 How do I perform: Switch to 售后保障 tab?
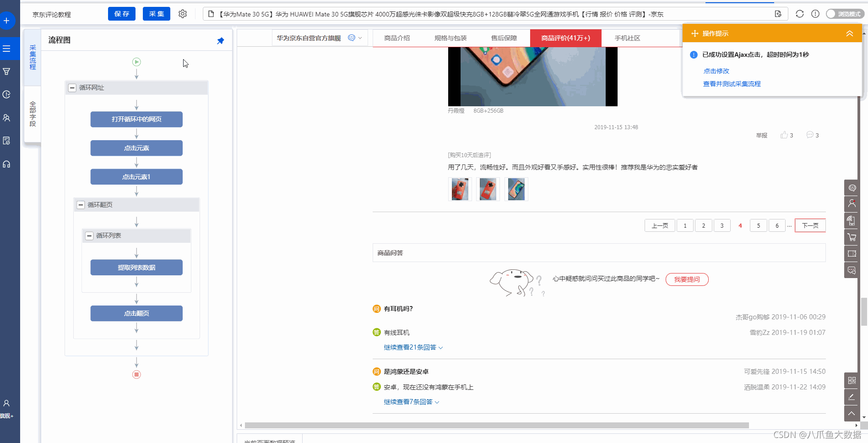coord(504,38)
